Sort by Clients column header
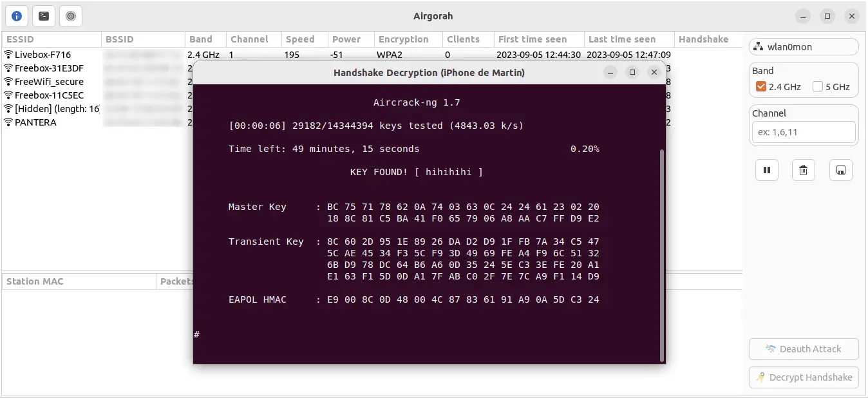868x398 pixels. (468, 39)
